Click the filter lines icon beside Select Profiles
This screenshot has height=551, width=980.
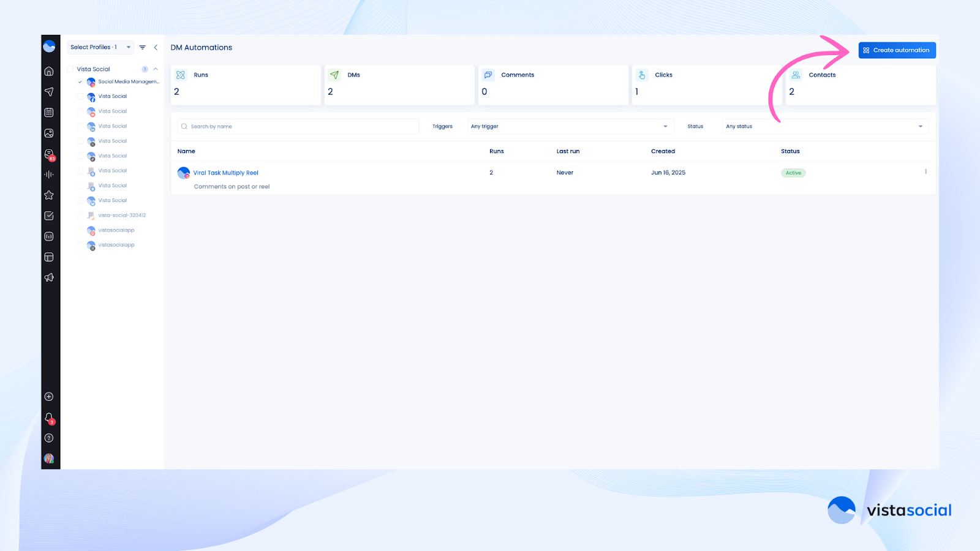(x=143, y=47)
